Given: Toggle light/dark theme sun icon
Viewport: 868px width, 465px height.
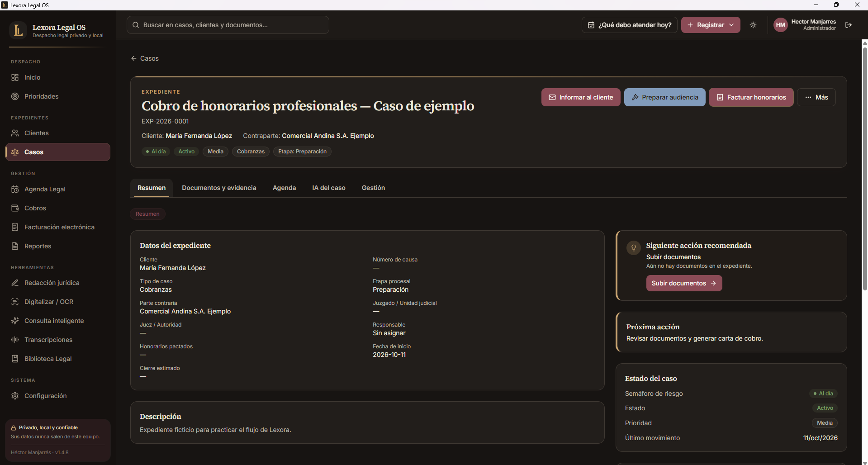Looking at the screenshot, I should click(x=753, y=25).
